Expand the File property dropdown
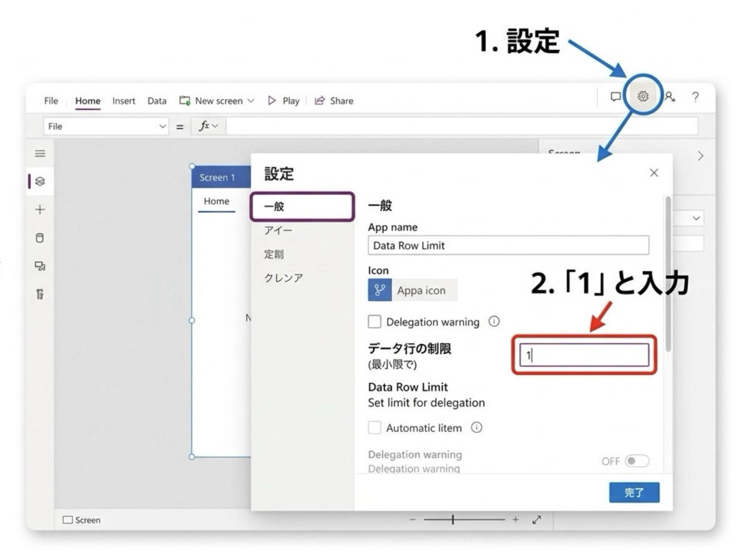The width and height of the screenshot is (749, 560). pyautogui.click(x=162, y=126)
